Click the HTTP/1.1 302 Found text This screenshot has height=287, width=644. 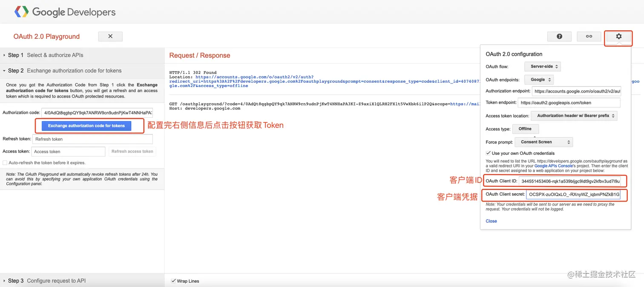tap(193, 73)
